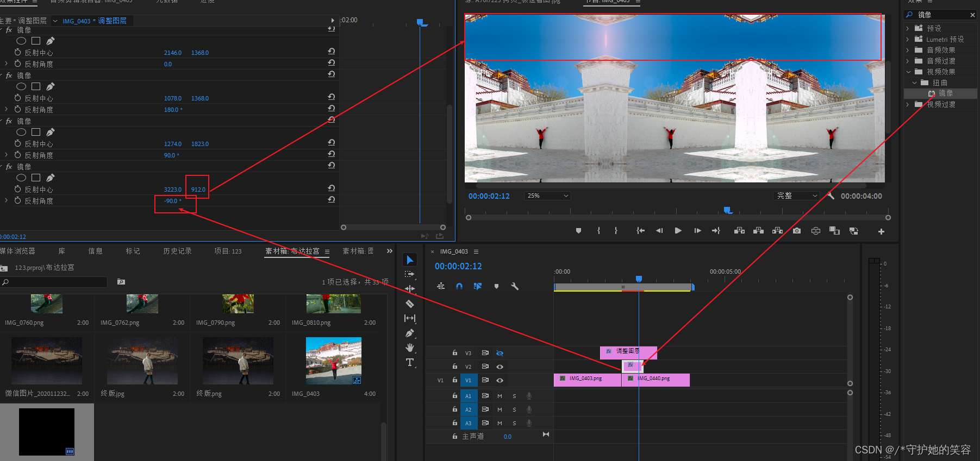The image size is (980, 461).
Task: Open timeline display settings wrench
Action: coord(515,286)
